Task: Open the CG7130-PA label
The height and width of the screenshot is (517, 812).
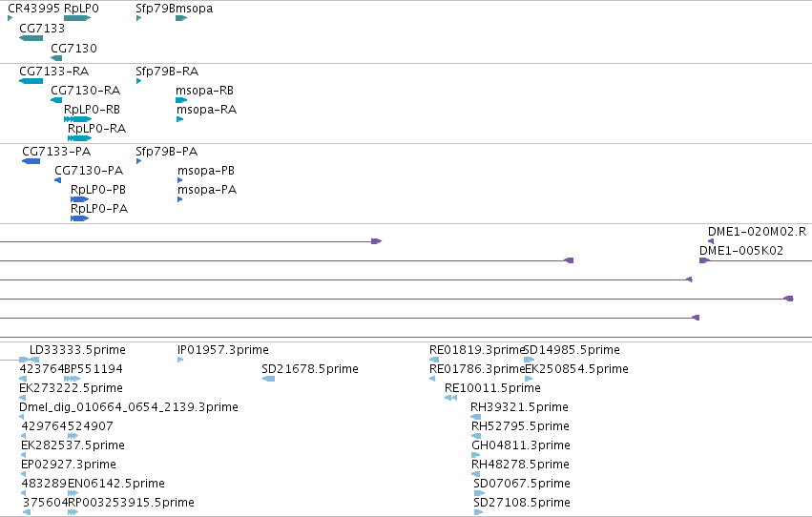Action: click(x=89, y=171)
